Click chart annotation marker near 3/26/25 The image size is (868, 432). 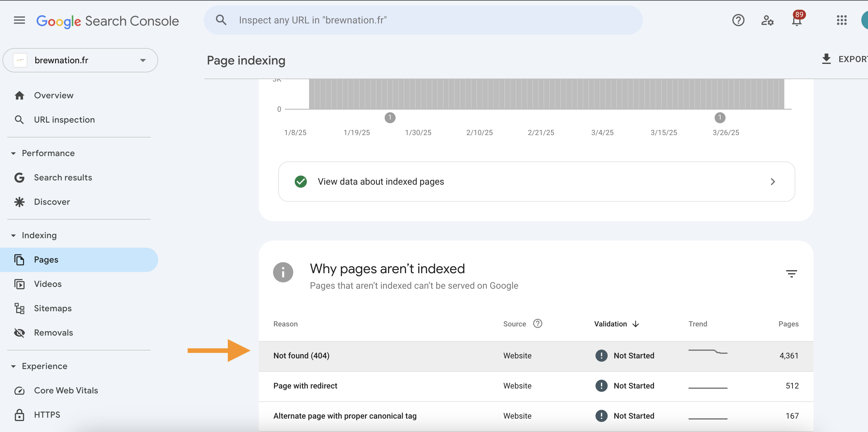tap(720, 118)
